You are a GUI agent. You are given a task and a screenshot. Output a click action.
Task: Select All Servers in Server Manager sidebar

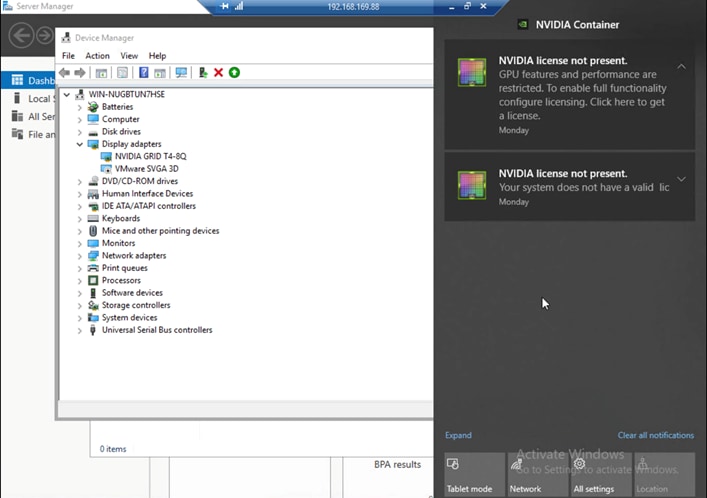28,116
